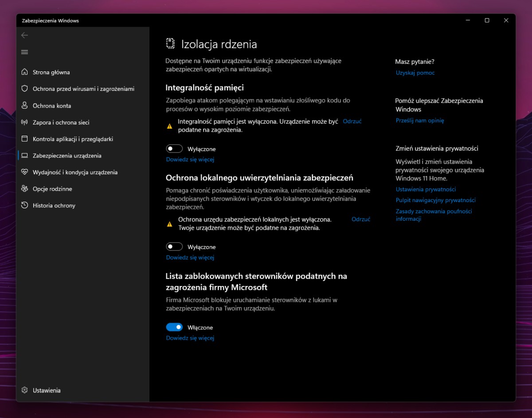Click Uzyskaj pomoc link
Viewport: 532px width, 418px height.
coord(415,72)
